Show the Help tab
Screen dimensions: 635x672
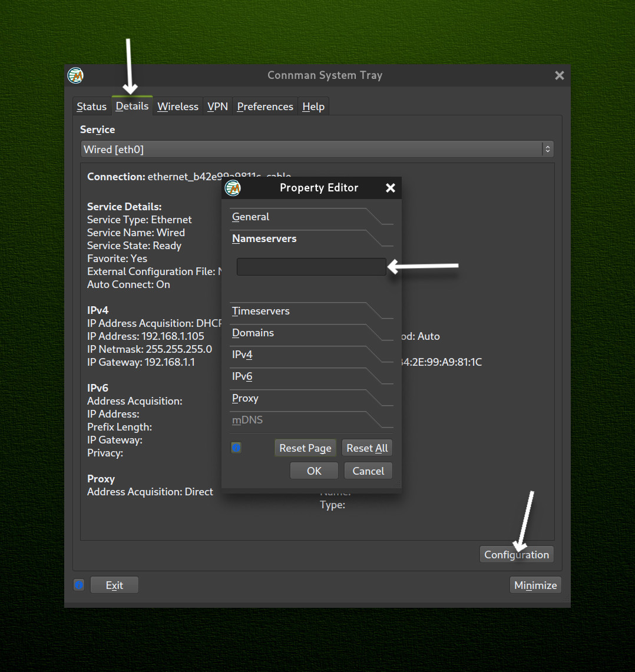click(x=313, y=106)
